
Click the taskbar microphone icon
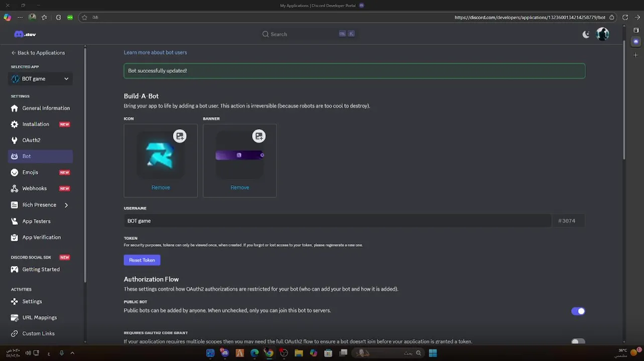[x=62, y=353]
